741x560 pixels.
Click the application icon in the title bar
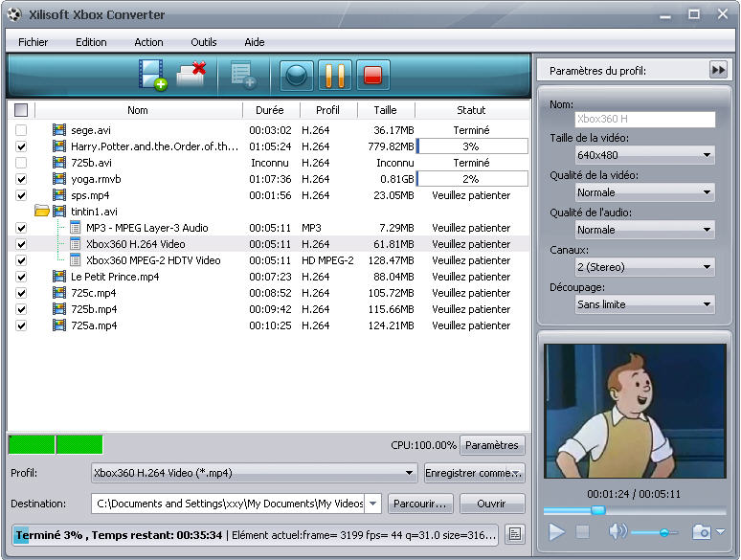tap(14, 14)
